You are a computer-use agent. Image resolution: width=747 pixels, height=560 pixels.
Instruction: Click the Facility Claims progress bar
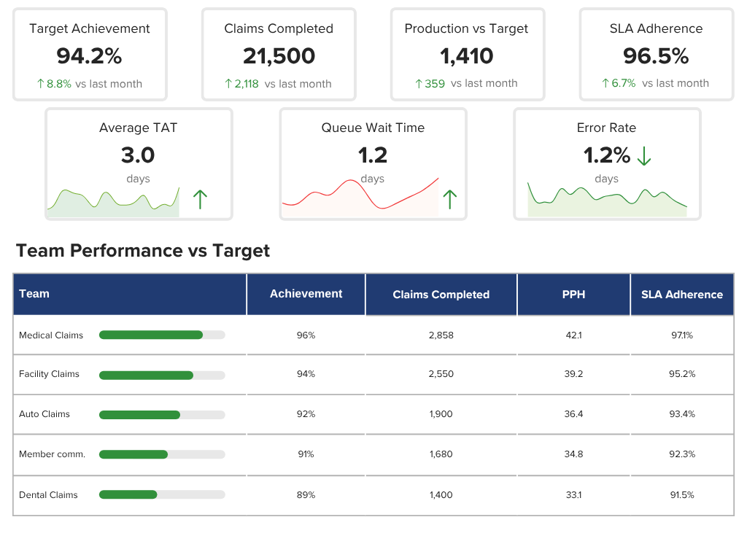(162, 376)
